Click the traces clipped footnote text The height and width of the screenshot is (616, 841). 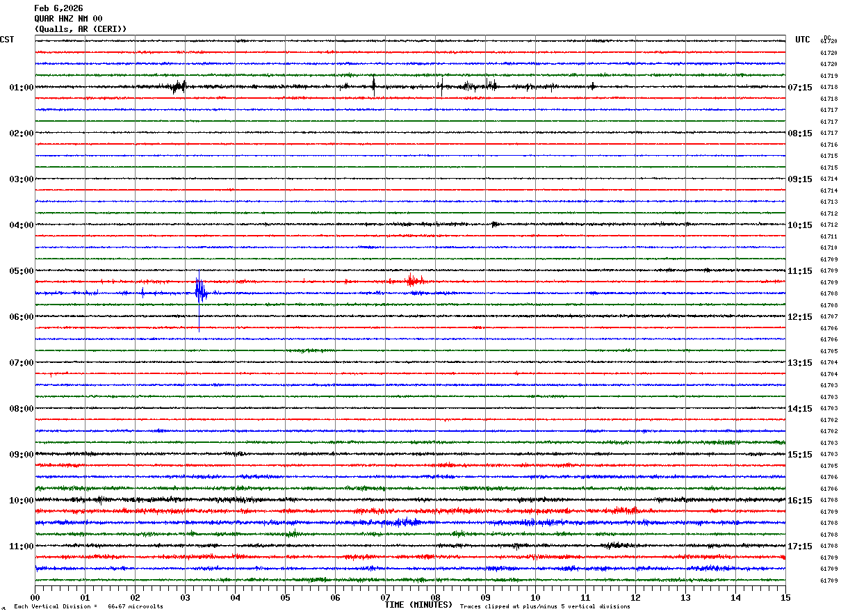545,607
